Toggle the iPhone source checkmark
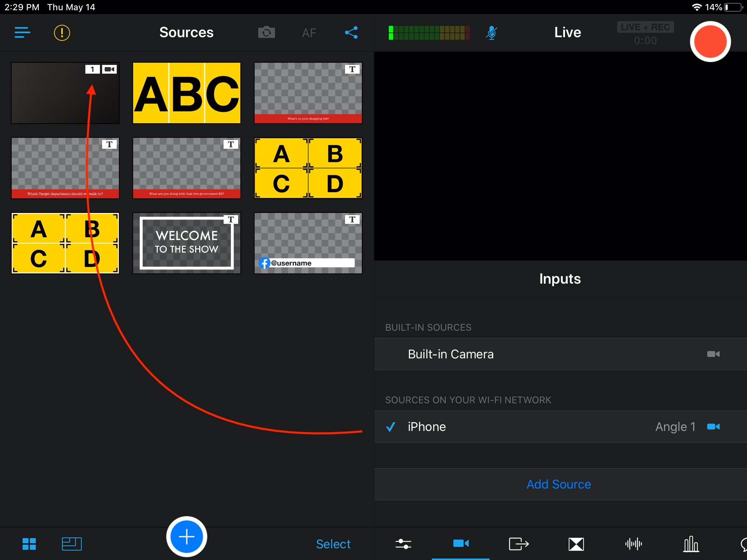The width and height of the screenshot is (747, 560). tap(390, 427)
